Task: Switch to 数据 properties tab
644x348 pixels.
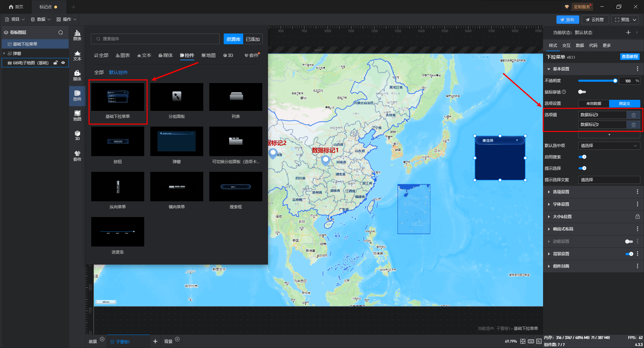Action: [580, 45]
